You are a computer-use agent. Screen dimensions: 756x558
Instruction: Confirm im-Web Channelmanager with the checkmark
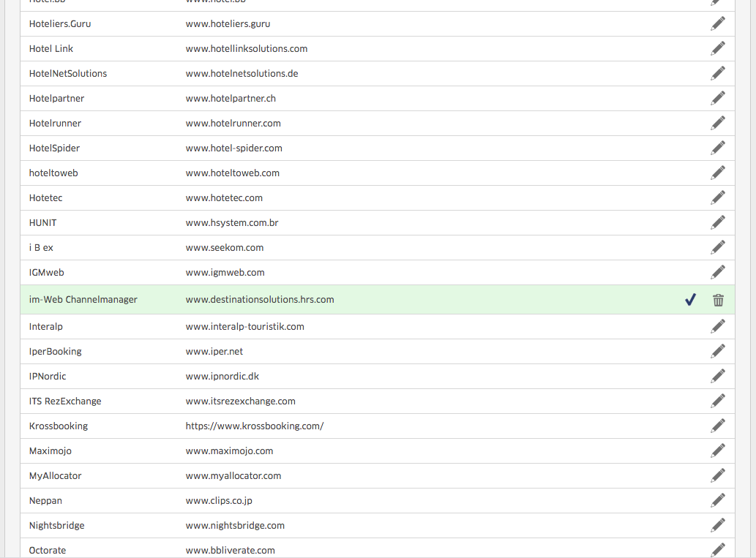(690, 300)
